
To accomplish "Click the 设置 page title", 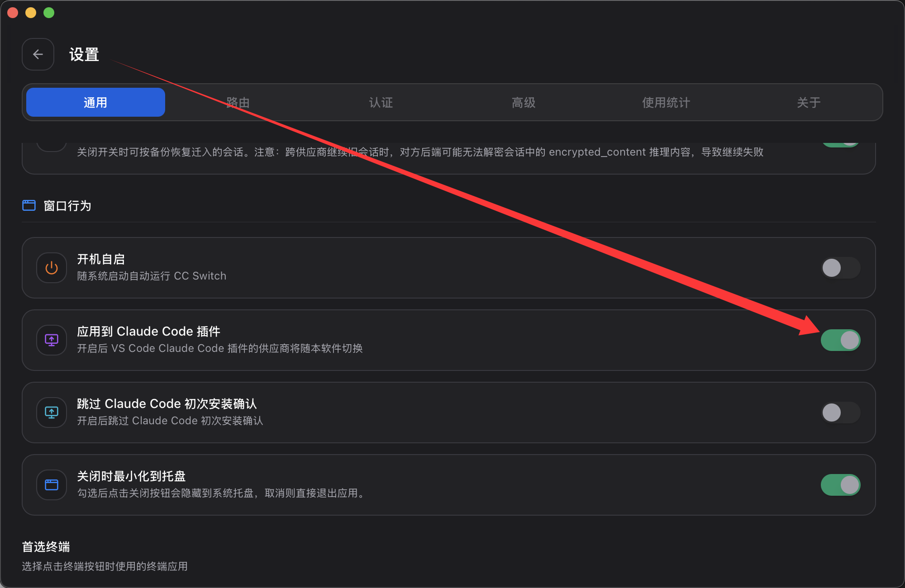I will click(84, 54).
